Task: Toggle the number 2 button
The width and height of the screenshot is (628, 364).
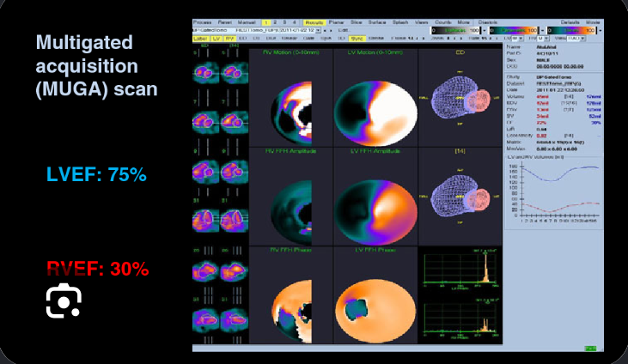Action: (275, 22)
